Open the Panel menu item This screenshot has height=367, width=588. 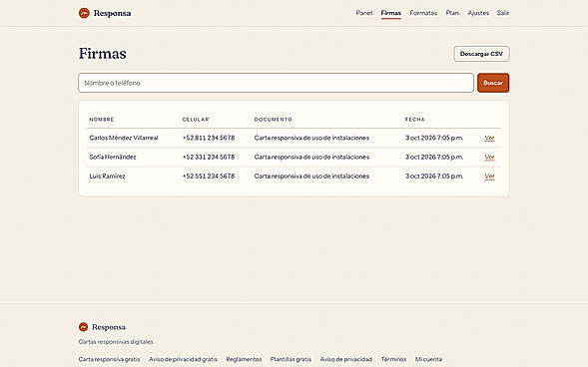(x=364, y=13)
